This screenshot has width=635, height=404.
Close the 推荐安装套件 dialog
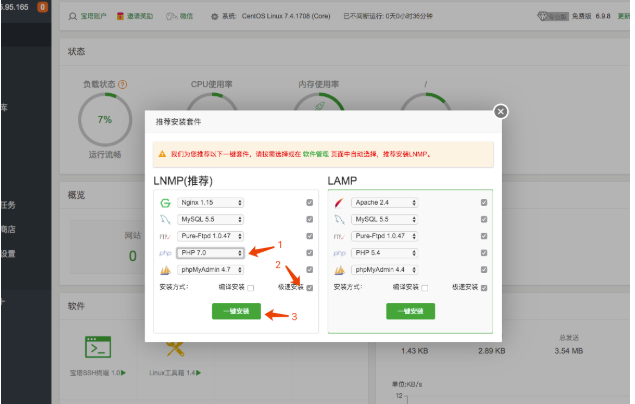[x=501, y=112]
